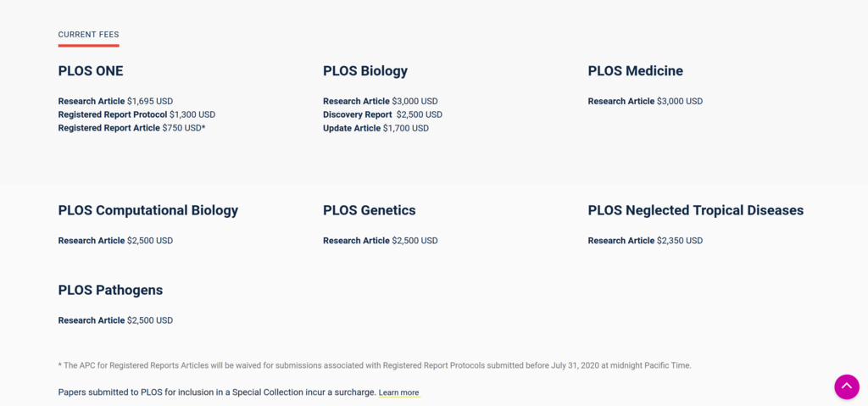The image size is (868, 406).
Task: Click the PLOS Genetics heading
Action: (x=370, y=210)
